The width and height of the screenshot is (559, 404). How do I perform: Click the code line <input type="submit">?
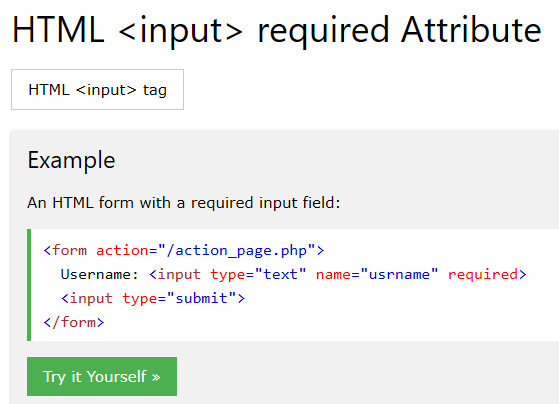pos(153,298)
